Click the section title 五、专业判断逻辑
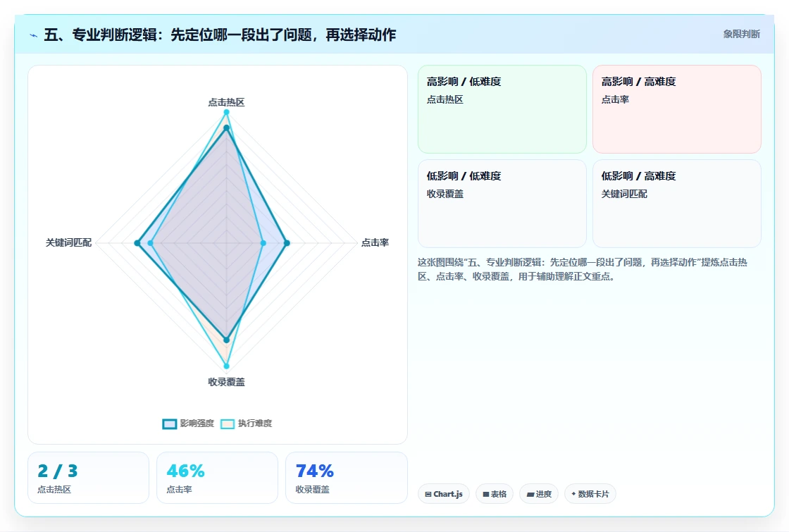This screenshot has width=789, height=532. click(x=220, y=35)
